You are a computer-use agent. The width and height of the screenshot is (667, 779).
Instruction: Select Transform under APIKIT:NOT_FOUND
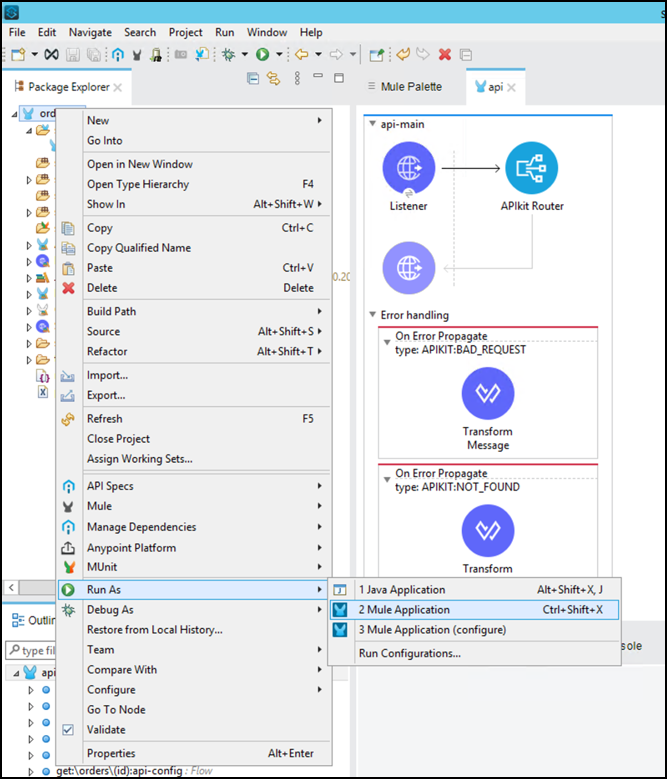(x=488, y=531)
